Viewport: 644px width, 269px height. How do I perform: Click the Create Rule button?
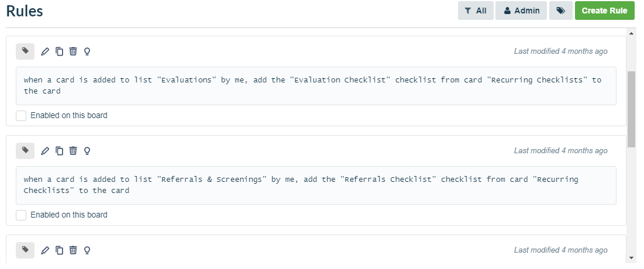coord(604,11)
